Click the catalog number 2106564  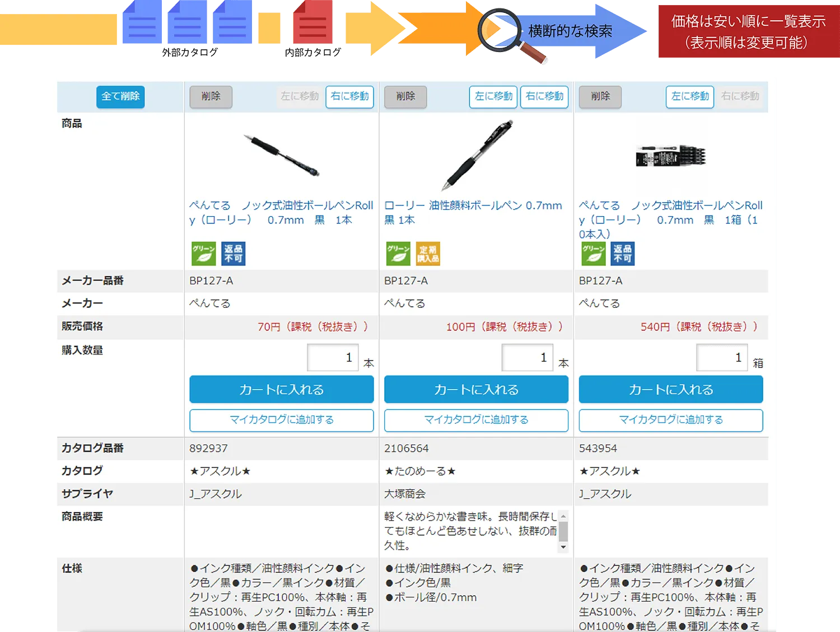[x=407, y=448]
